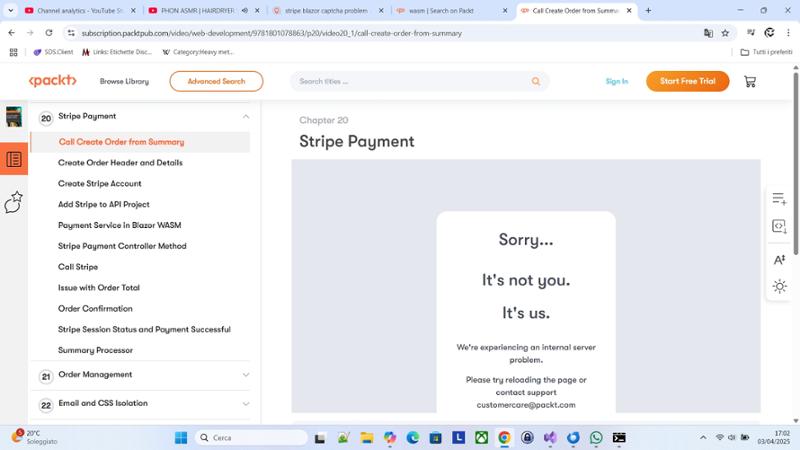This screenshot has height=450, width=800.
Task: Click the translate page icon
Action: [708, 33]
